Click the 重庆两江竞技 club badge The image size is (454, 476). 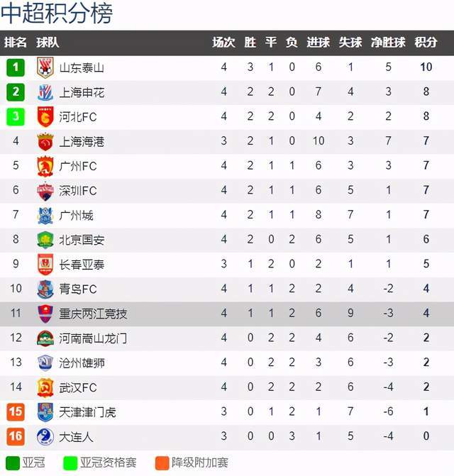coord(45,314)
